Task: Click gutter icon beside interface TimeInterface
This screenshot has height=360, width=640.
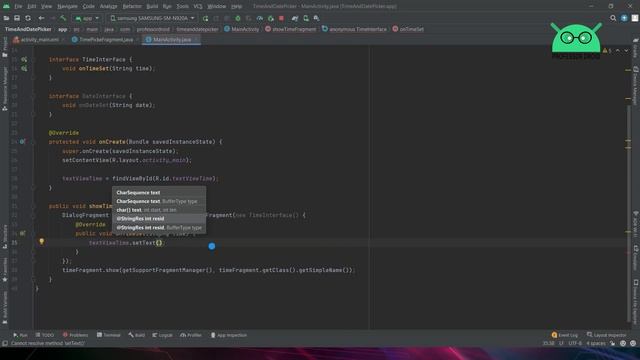Action: click(24, 60)
